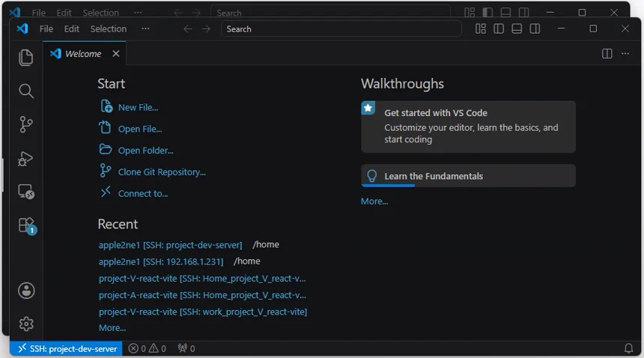Click the Open Folder icon
644x358 pixels.
[106, 149]
